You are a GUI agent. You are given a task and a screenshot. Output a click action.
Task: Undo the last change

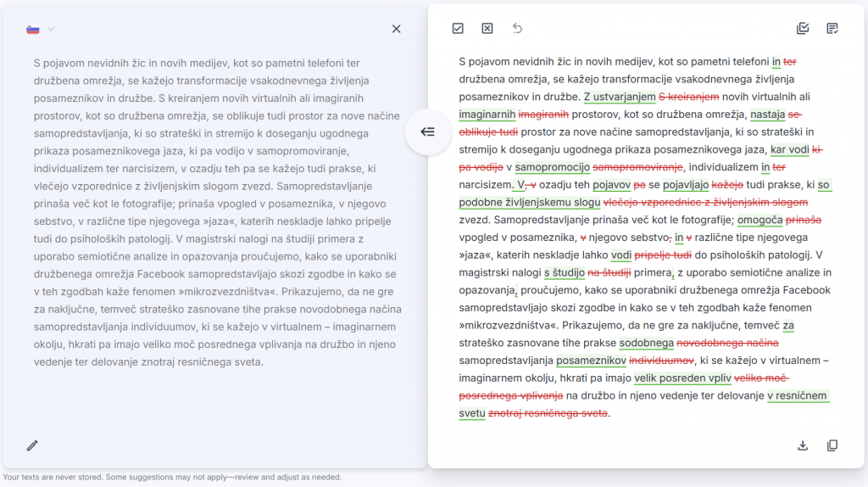click(517, 29)
